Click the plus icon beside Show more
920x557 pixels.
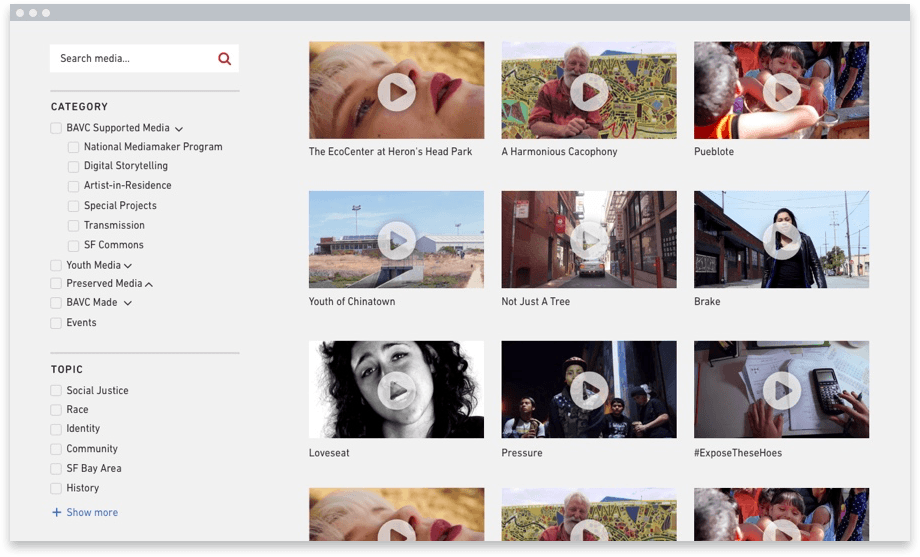56,512
